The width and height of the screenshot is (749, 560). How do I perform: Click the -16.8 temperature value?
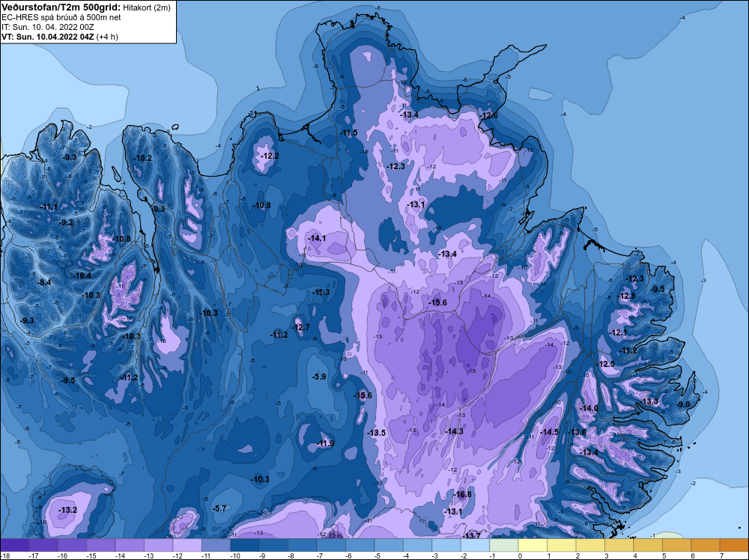coord(462,494)
